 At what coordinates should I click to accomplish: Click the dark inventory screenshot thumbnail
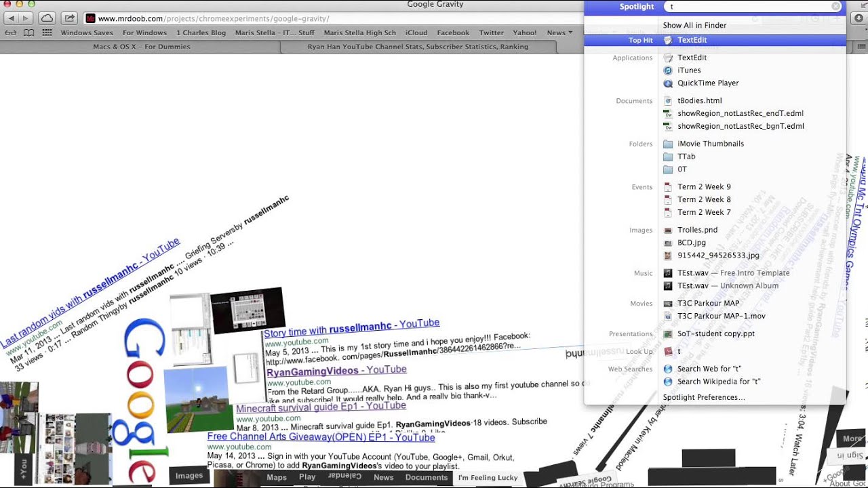click(x=247, y=310)
